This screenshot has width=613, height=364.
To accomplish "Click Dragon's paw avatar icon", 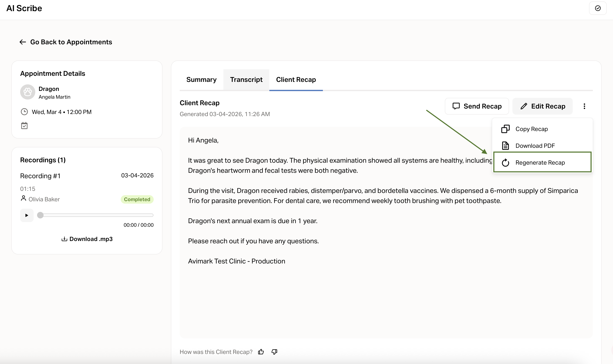I will (x=28, y=92).
